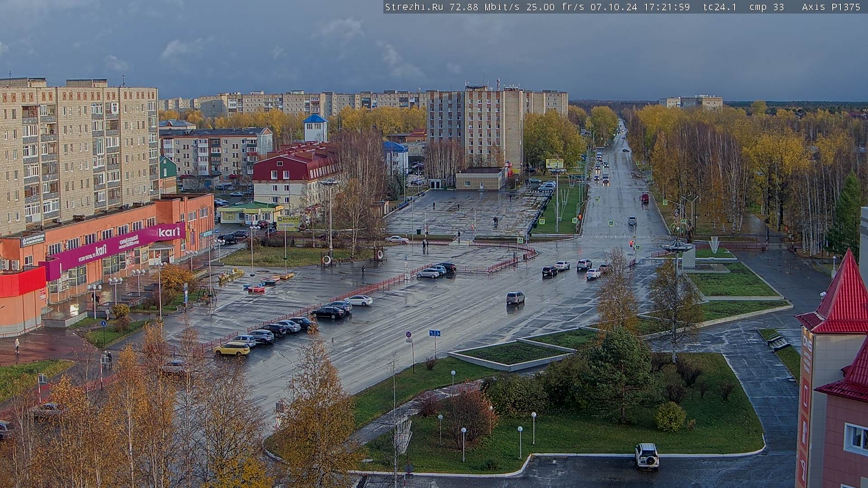Select the Axis P1375 camera model text
Screen dimensions: 868x488
pyautogui.click(x=831, y=7)
